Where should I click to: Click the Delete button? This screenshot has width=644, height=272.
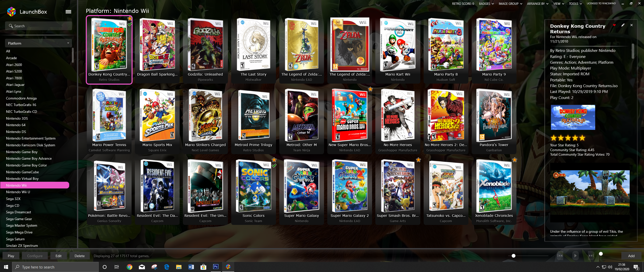point(79,256)
